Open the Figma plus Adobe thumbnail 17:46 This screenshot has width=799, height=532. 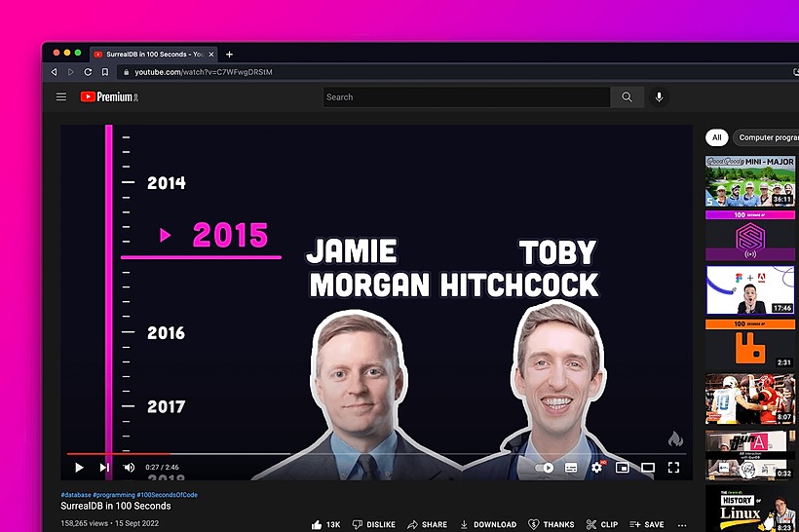point(750,290)
